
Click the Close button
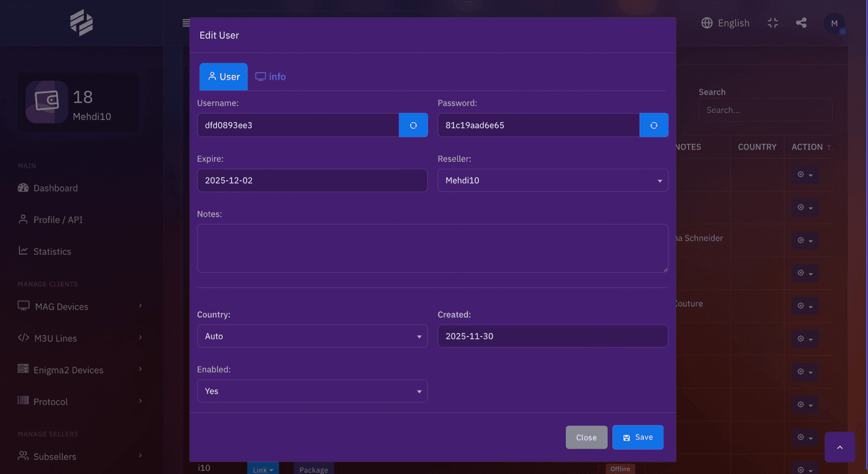(x=586, y=438)
